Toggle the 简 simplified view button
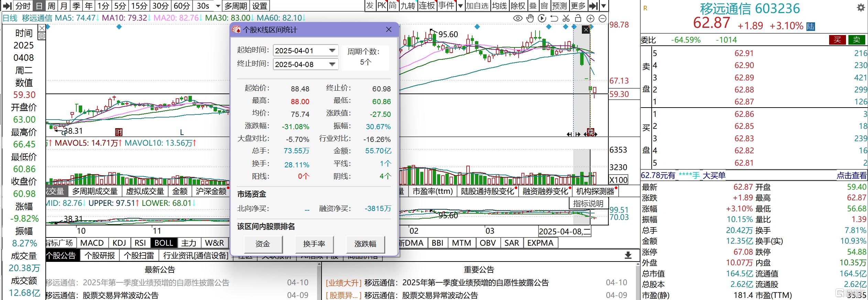Screen dimensions: 868x300 [393, 6]
